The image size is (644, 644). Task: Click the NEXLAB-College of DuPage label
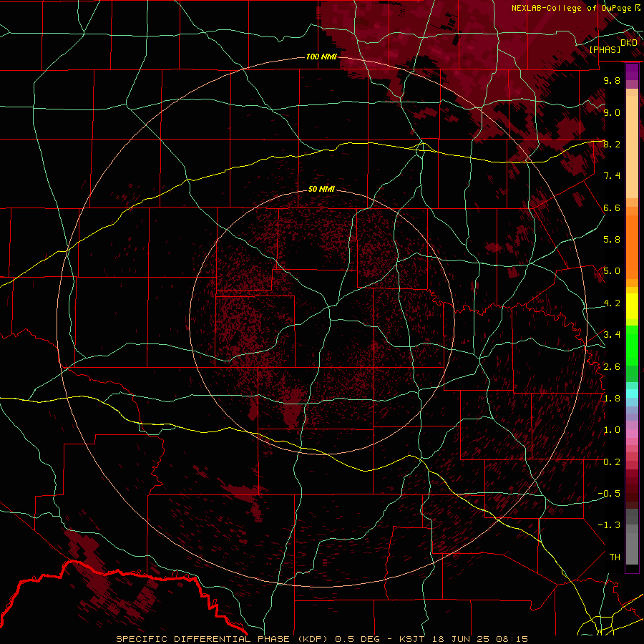point(572,8)
